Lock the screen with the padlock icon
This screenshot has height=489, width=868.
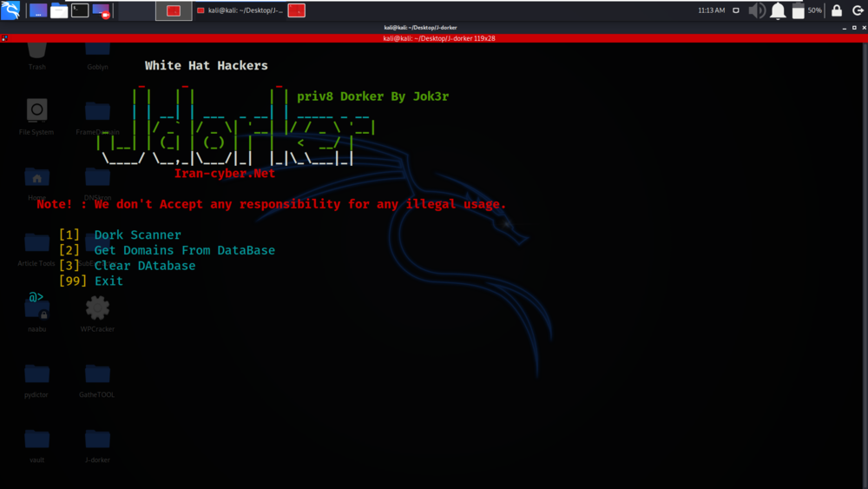tap(837, 10)
